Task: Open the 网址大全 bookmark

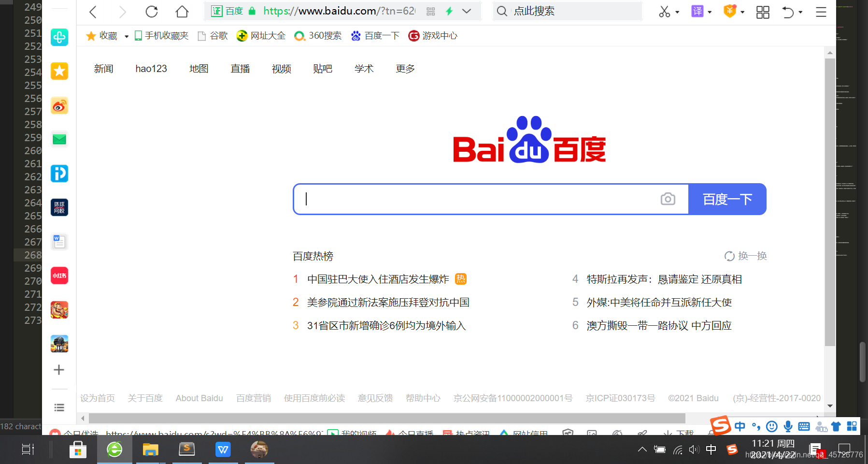Action: click(x=261, y=36)
